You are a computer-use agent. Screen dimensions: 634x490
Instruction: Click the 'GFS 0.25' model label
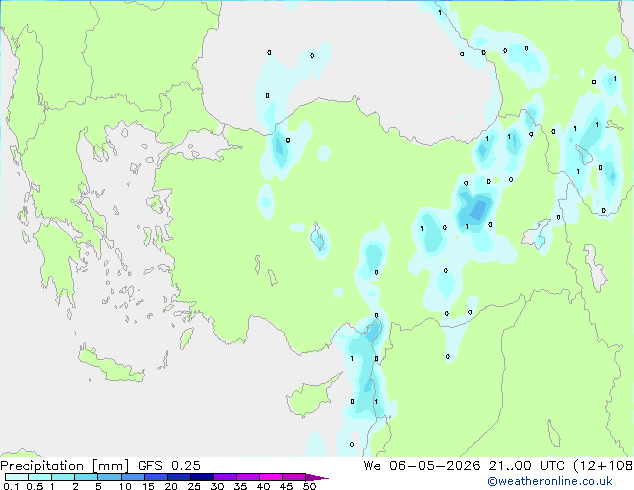coord(169,465)
